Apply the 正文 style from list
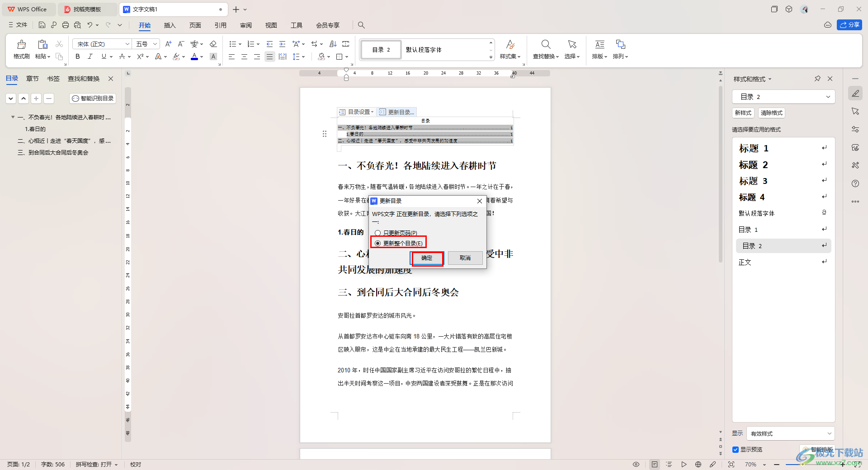Viewport: 868px width, 470px height. (x=783, y=262)
